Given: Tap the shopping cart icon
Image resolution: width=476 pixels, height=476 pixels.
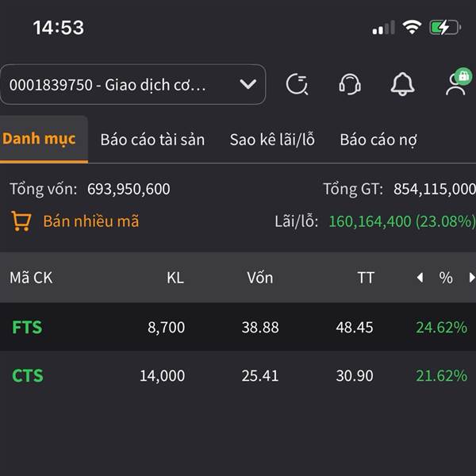Looking at the screenshot, I should pyautogui.click(x=21, y=221).
